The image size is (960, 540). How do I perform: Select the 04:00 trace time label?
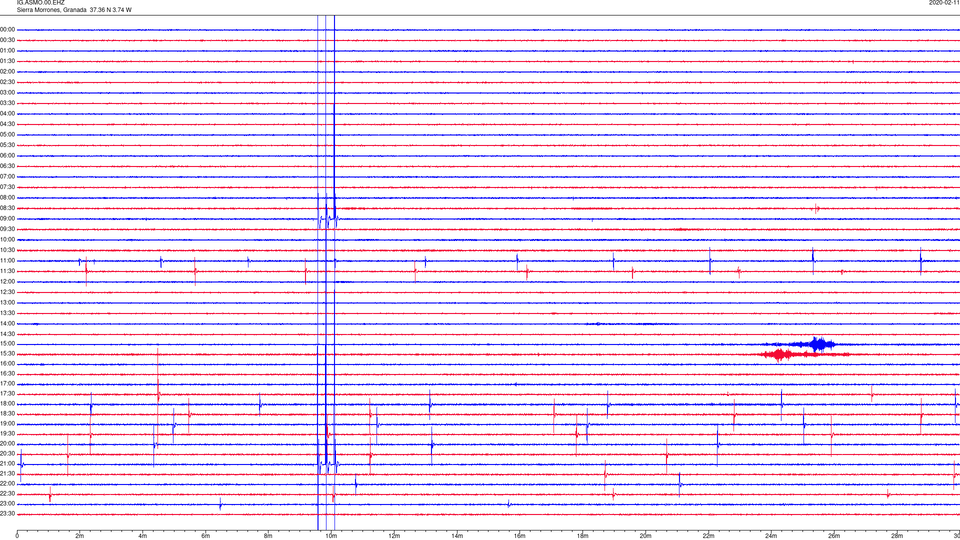pos(8,113)
